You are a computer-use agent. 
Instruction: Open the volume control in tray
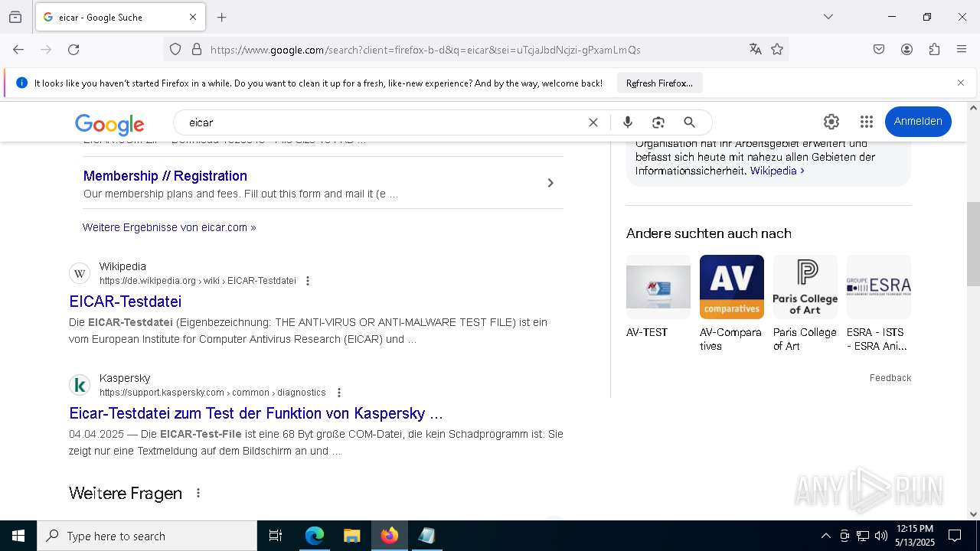881,536
